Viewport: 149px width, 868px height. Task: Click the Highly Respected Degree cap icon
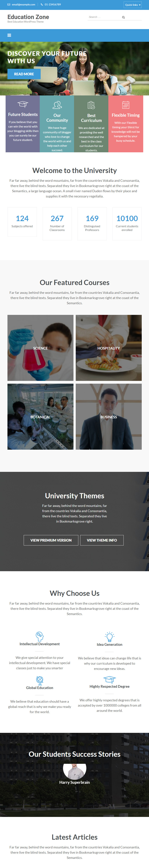110,679
